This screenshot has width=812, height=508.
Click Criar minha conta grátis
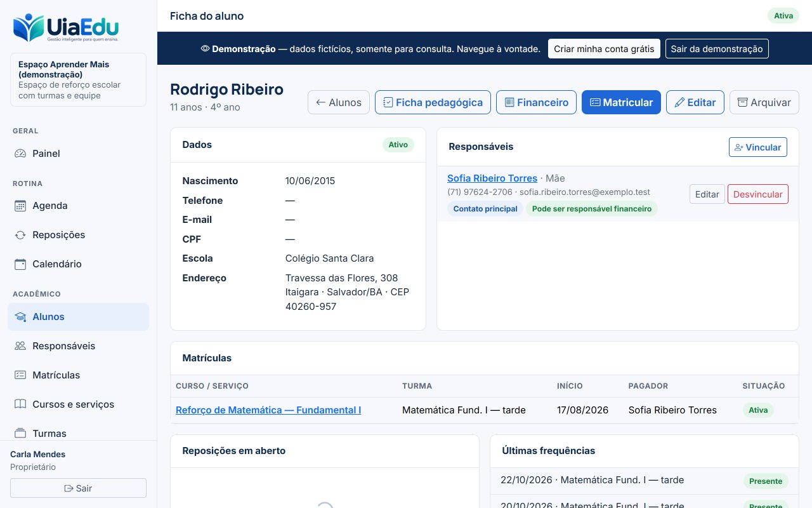click(604, 49)
